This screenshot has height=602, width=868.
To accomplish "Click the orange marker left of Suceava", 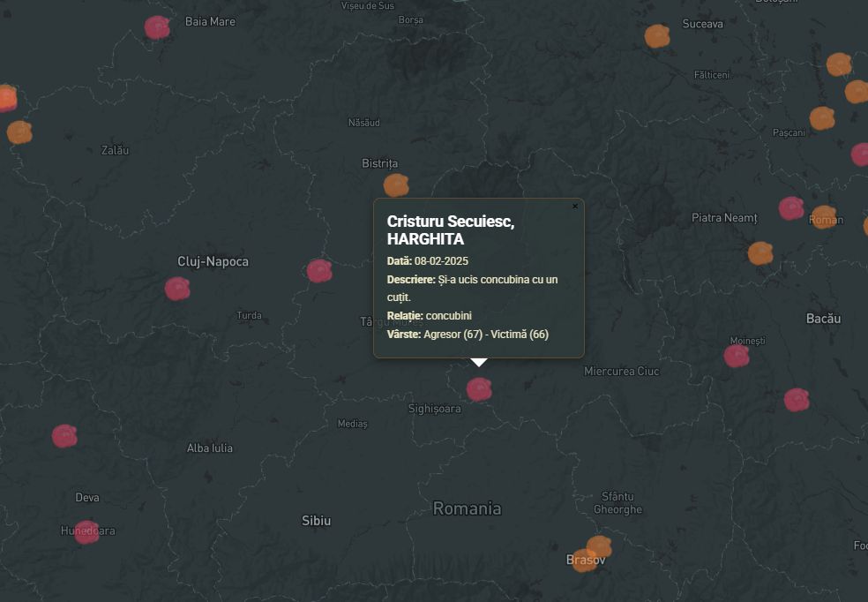I will 657,36.
